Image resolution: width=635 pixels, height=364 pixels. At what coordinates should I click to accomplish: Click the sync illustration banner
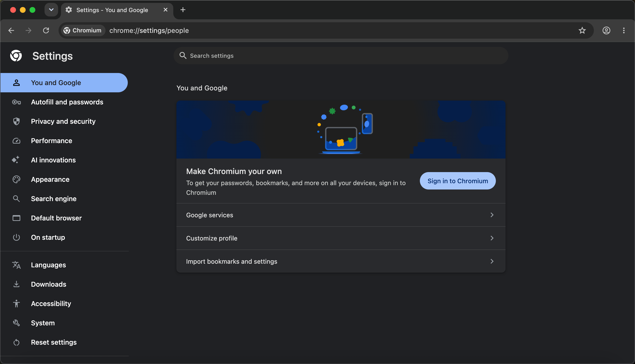[x=341, y=130]
